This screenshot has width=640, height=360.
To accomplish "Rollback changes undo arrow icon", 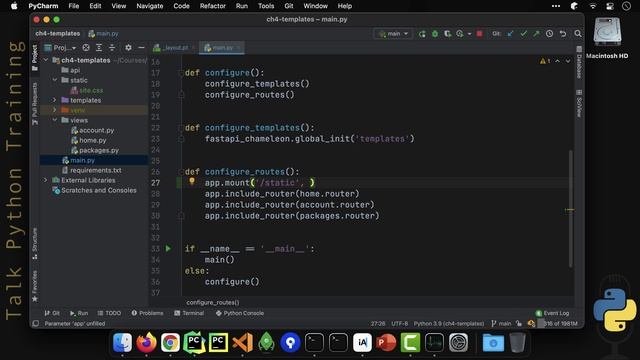I will tap(563, 34).
